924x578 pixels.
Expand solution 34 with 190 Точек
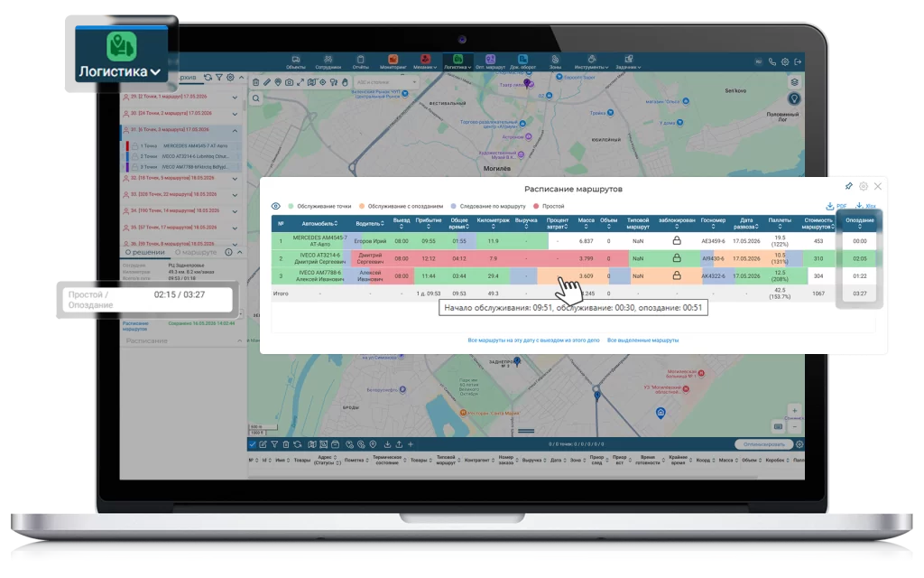[236, 211]
